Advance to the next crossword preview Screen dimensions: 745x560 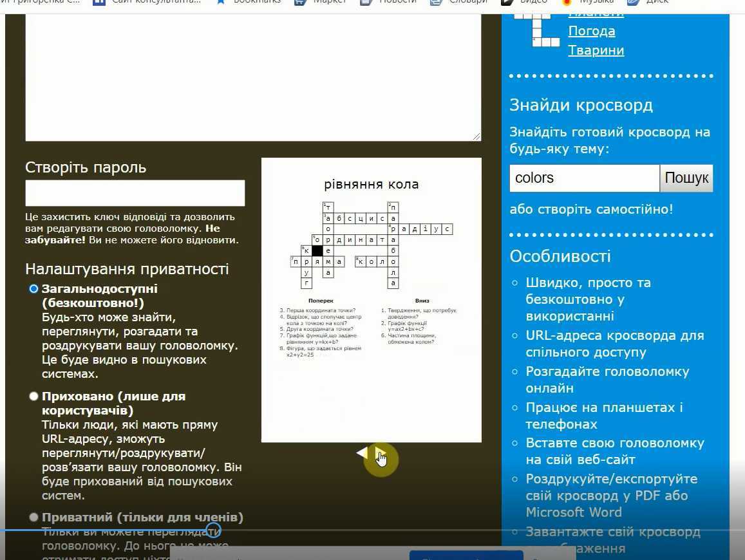379,453
